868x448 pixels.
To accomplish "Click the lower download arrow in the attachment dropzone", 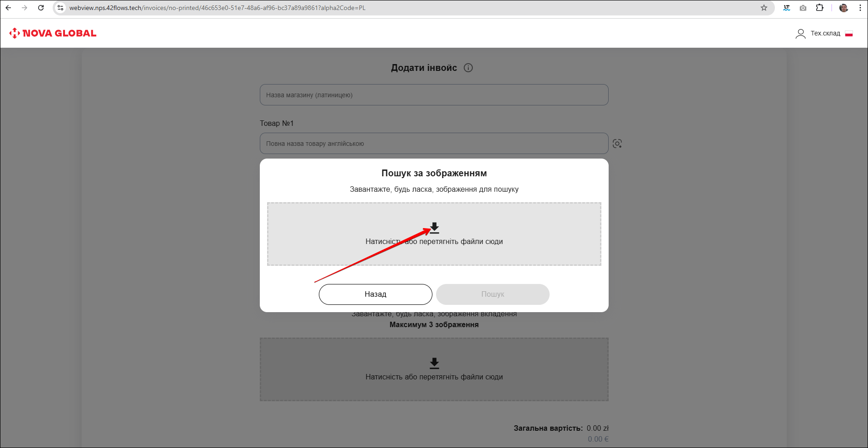I will click(x=434, y=363).
